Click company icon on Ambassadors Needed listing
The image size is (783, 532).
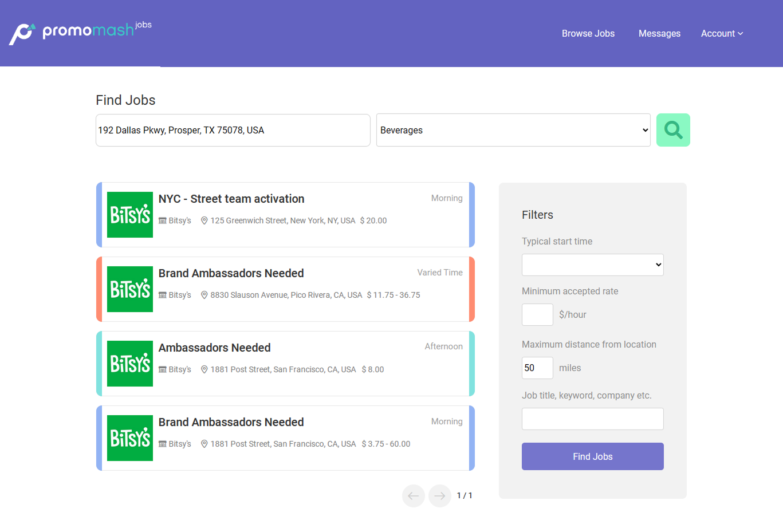click(x=163, y=369)
